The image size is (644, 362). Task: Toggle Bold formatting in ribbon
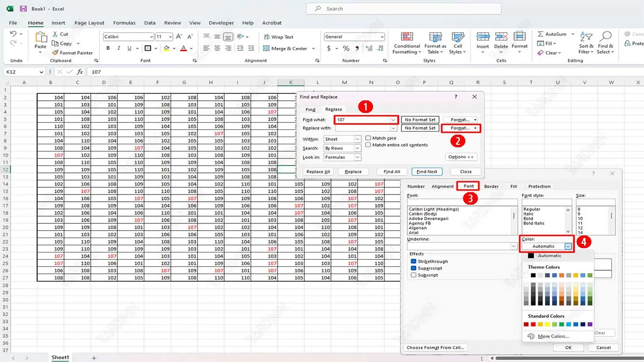[x=108, y=48]
